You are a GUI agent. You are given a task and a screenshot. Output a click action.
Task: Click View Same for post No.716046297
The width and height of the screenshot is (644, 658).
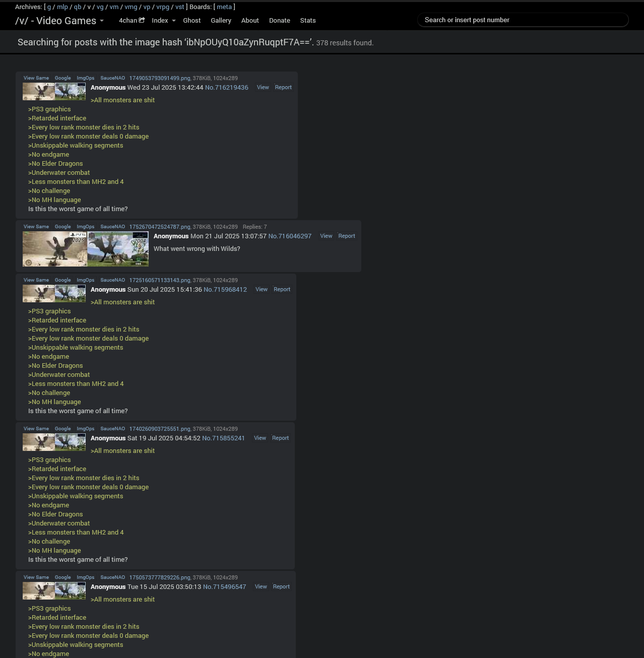tap(36, 227)
